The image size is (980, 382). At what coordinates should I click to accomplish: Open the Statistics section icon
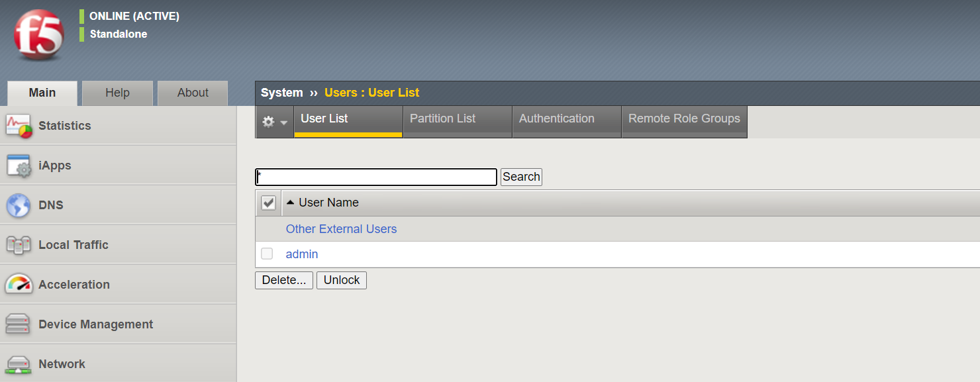click(18, 125)
